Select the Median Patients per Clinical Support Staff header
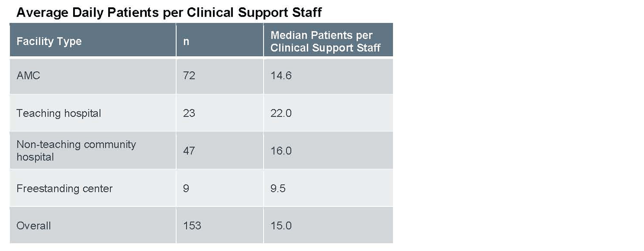 [325, 41]
